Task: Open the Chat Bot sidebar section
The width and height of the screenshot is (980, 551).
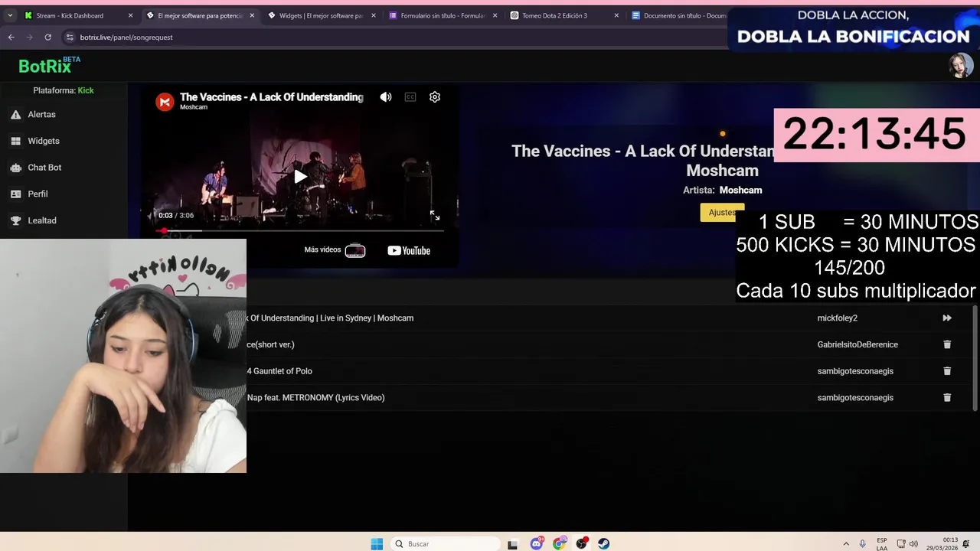Action: click(x=44, y=168)
